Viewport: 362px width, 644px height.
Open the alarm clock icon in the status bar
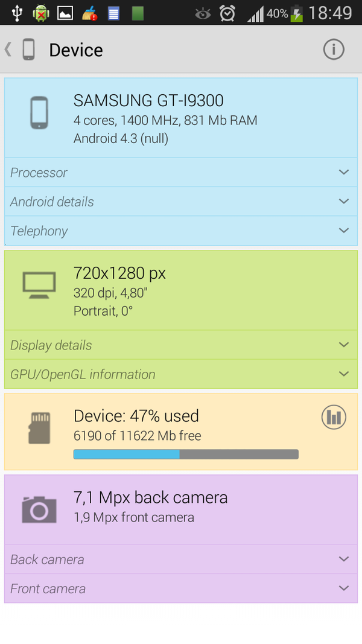pos(227,12)
